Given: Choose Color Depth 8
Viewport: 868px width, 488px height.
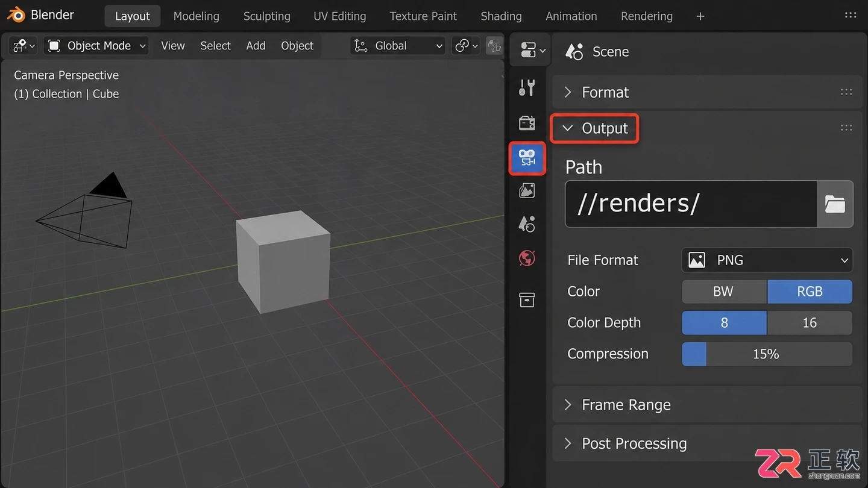Looking at the screenshot, I should click(724, 323).
